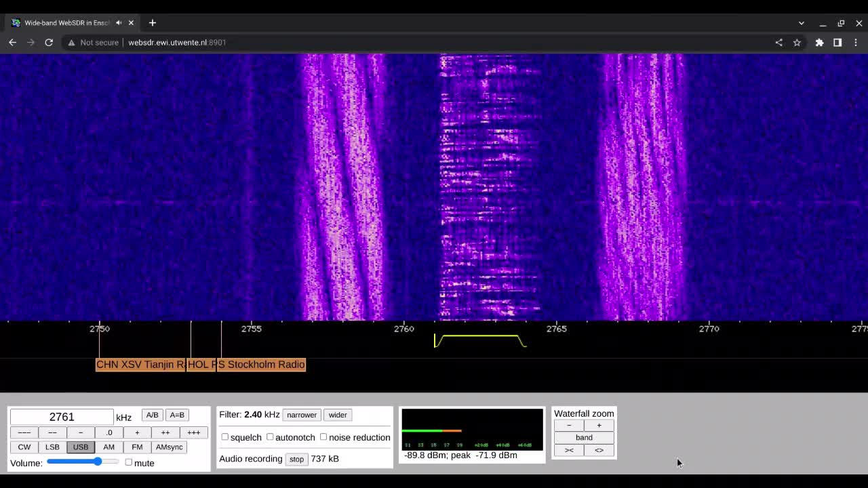Click the <> waterfall zoom button

tap(599, 450)
